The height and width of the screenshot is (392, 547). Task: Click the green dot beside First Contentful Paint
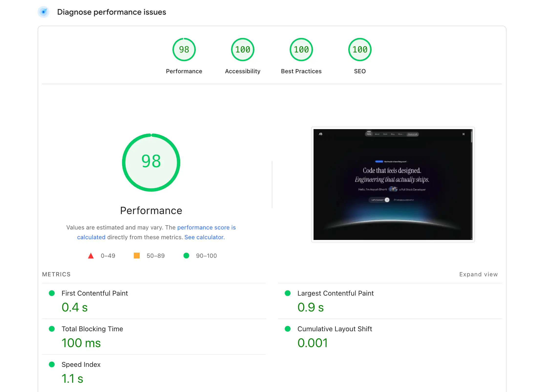(52, 293)
